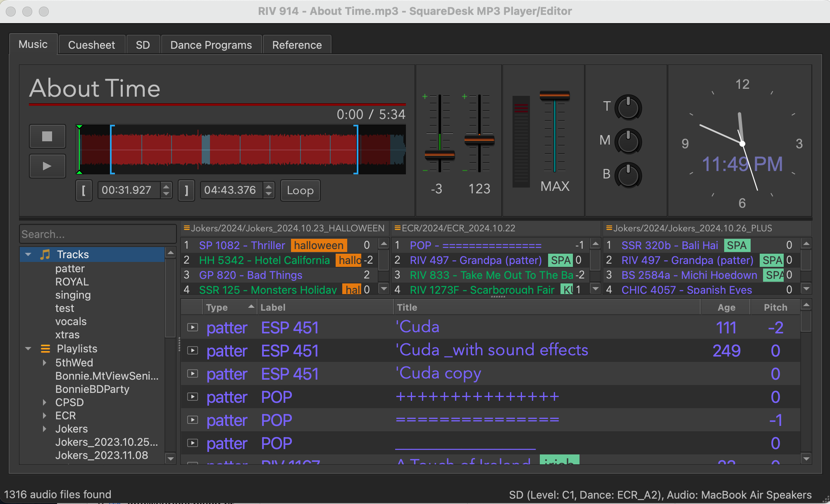Switch to the Cuesheet tab

coord(91,45)
